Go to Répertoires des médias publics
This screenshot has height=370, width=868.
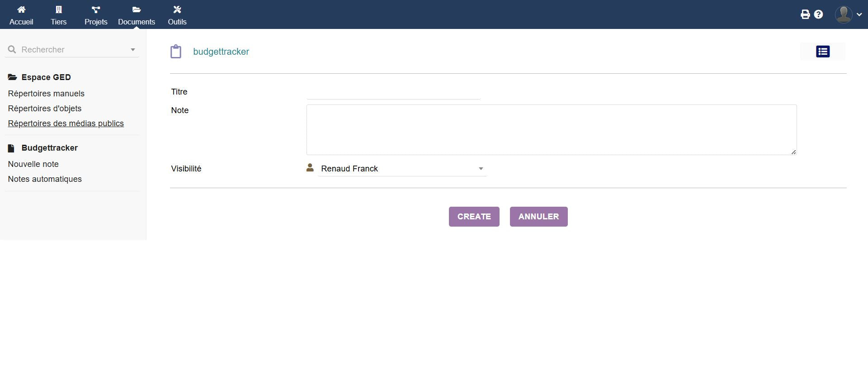point(66,123)
